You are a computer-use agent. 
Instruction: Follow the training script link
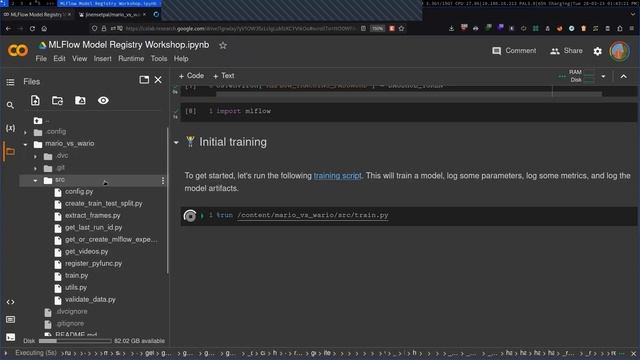click(x=337, y=176)
